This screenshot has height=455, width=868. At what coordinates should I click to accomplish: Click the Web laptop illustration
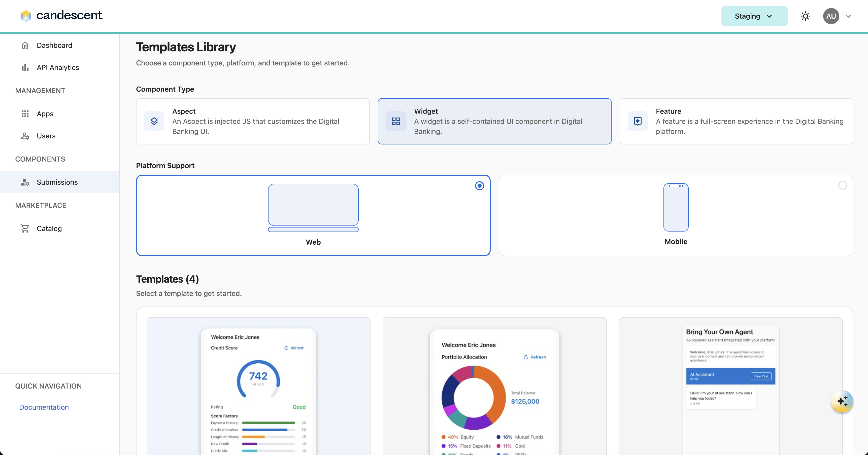pyautogui.click(x=313, y=208)
